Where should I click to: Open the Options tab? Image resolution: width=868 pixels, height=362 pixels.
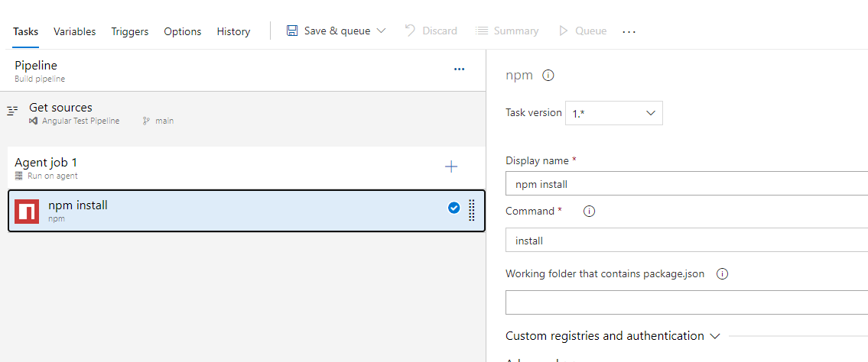pos(183,31)
